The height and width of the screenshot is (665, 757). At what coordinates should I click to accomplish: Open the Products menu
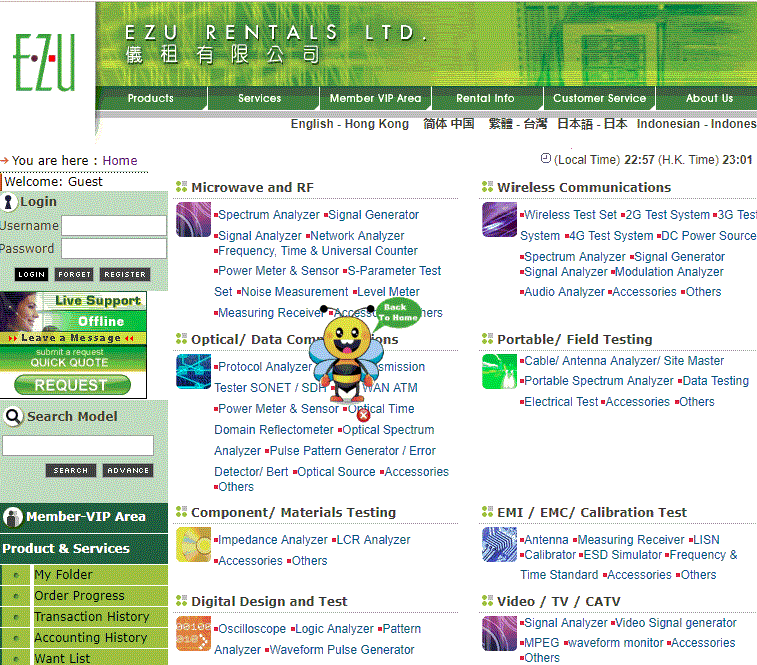[x=151, y=99]
